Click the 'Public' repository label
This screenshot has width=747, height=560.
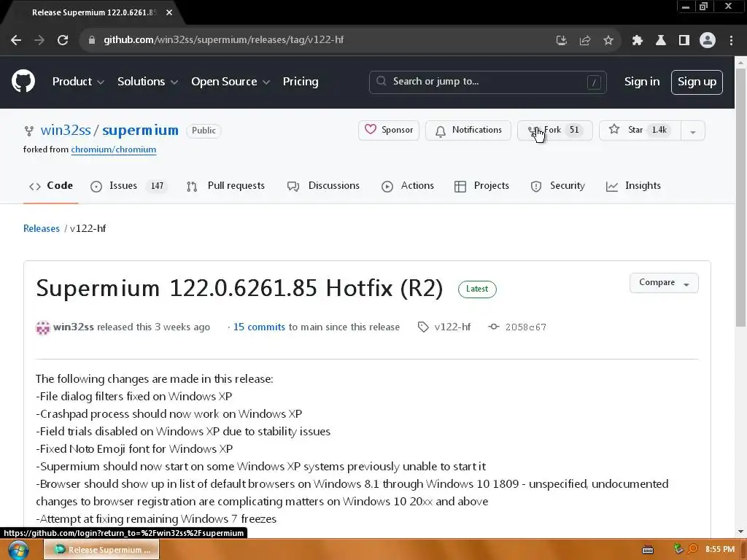[x=204, y=131]
